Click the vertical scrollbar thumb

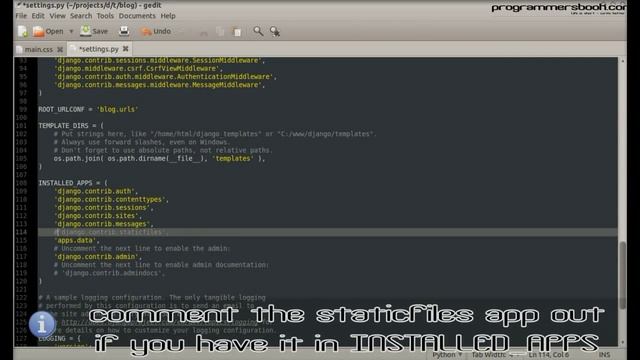click(x=622, y=275)
